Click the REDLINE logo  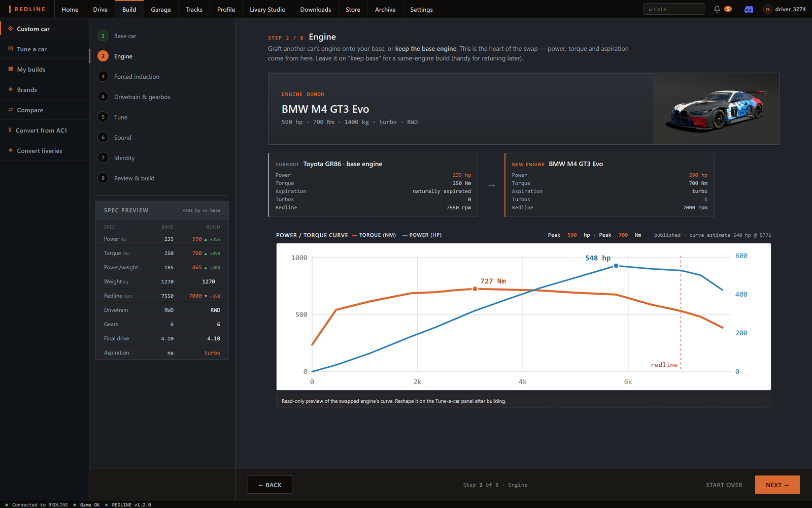click(27, 9)
